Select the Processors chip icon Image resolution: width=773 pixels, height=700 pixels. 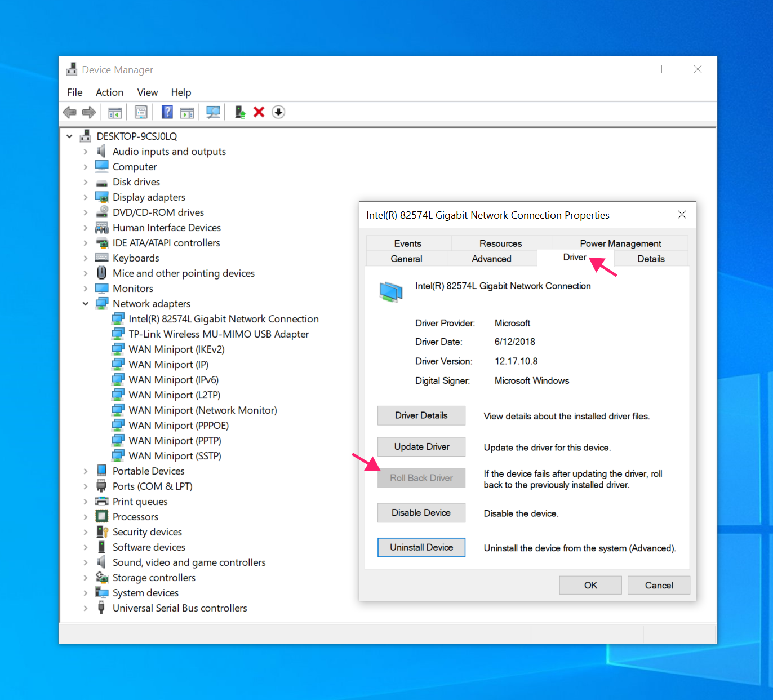pyautogui.click(x=101, y=516)
